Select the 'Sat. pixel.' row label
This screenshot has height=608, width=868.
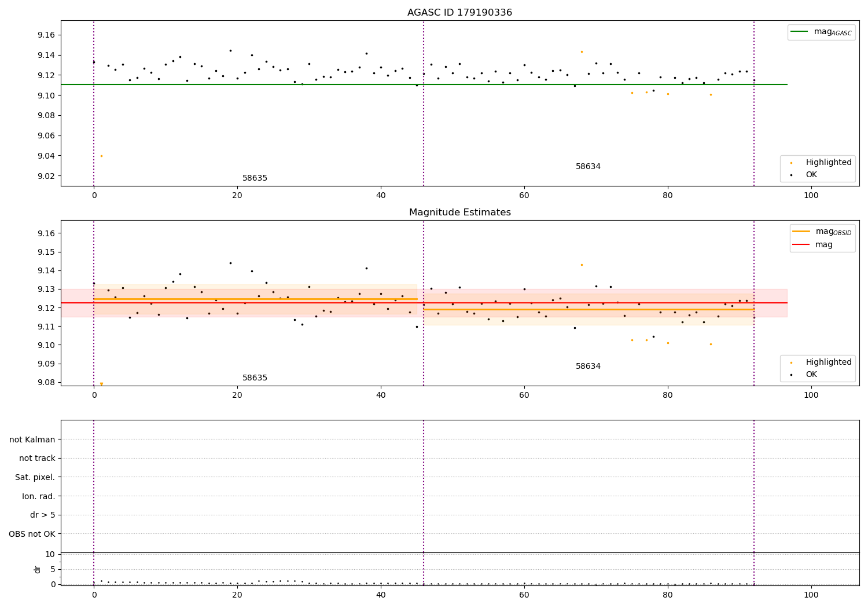[x=35, y=477]
